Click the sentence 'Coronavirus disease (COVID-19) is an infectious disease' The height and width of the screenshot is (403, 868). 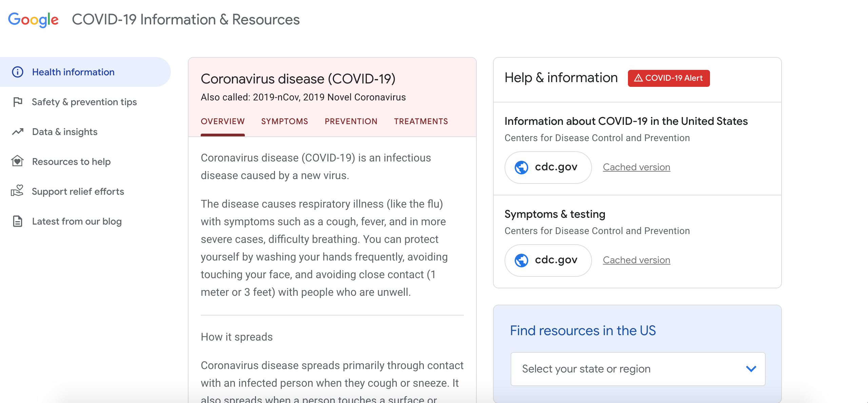(x=316, y=167)
